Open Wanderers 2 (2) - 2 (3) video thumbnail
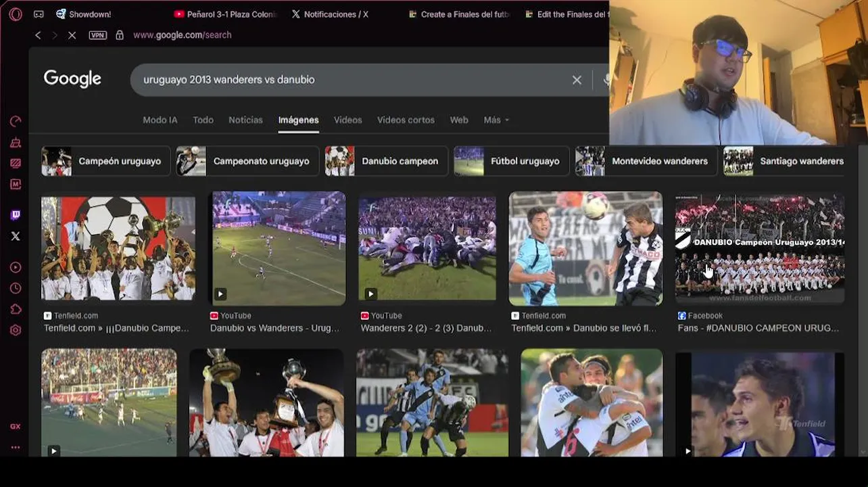 point(427,248)
